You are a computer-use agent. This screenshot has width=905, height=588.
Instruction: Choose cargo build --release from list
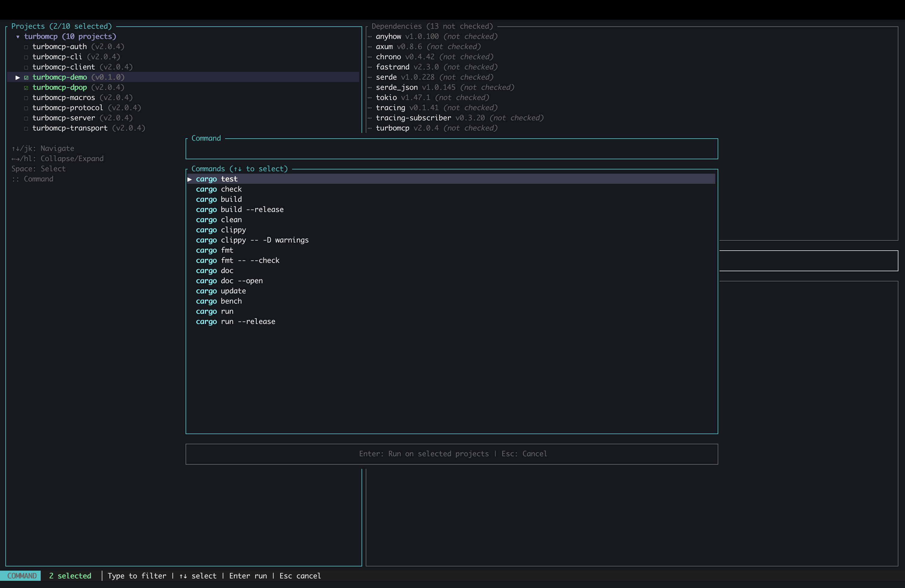coord(239,210)
